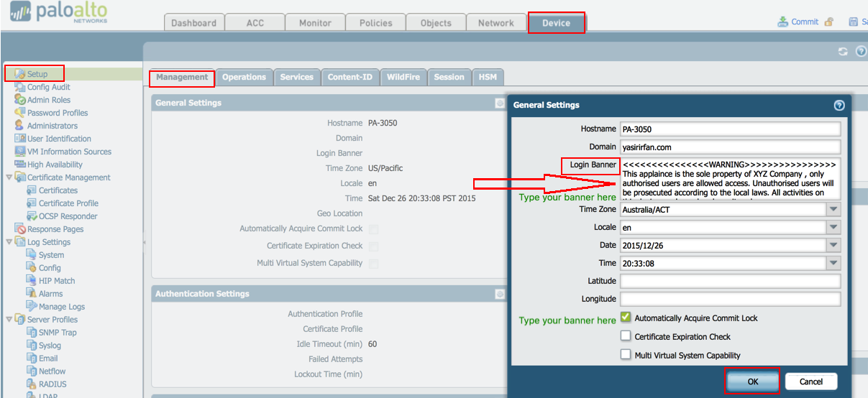Cancel the General Settings dialog
This screenshot has width=868, height=398.
click(x=811, y=381)
